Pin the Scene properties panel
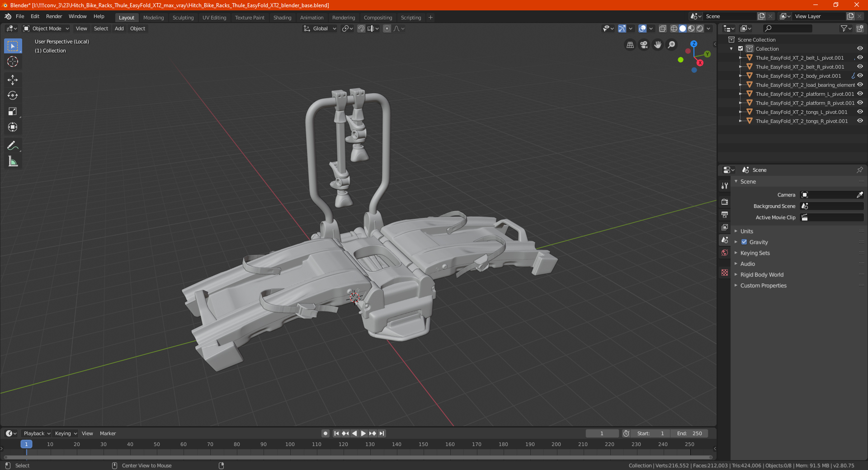This screenshot has width=868, height=470. click(x=859, y=170)
